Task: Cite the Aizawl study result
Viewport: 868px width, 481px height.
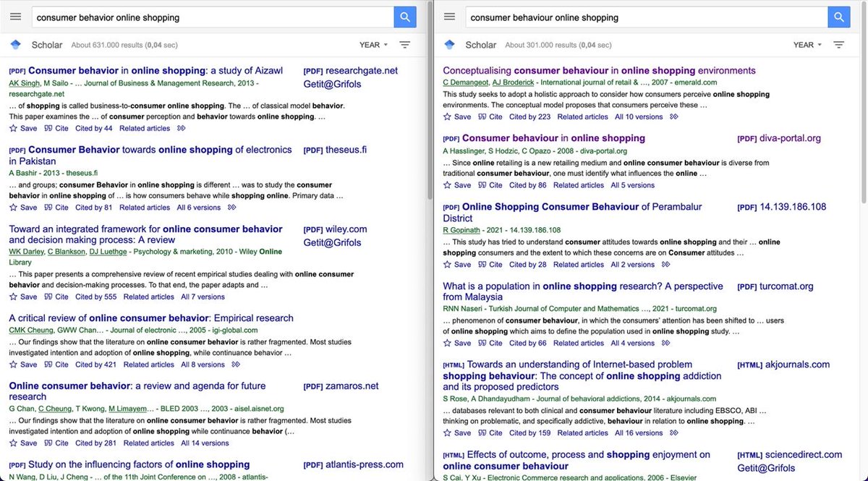Action: [56, 128]
